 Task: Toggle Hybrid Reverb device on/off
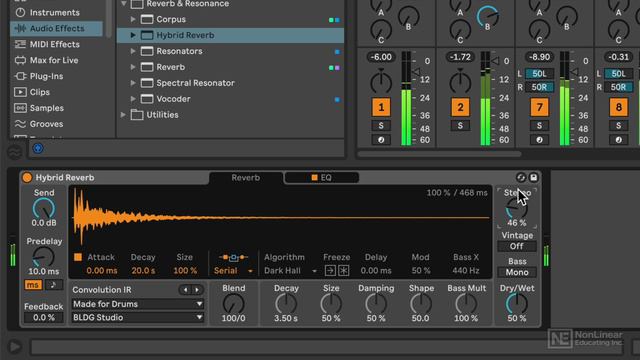(27, 178)
